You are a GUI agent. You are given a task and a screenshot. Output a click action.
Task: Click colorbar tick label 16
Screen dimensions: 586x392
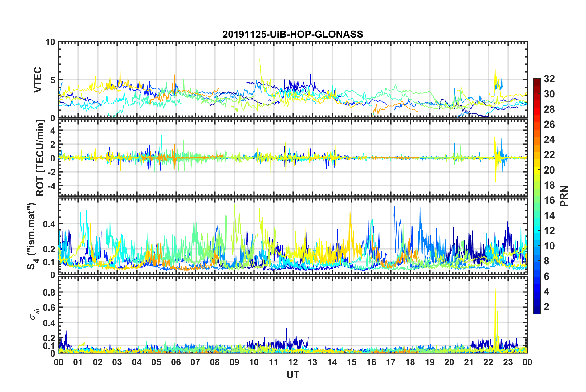[549, 200]
